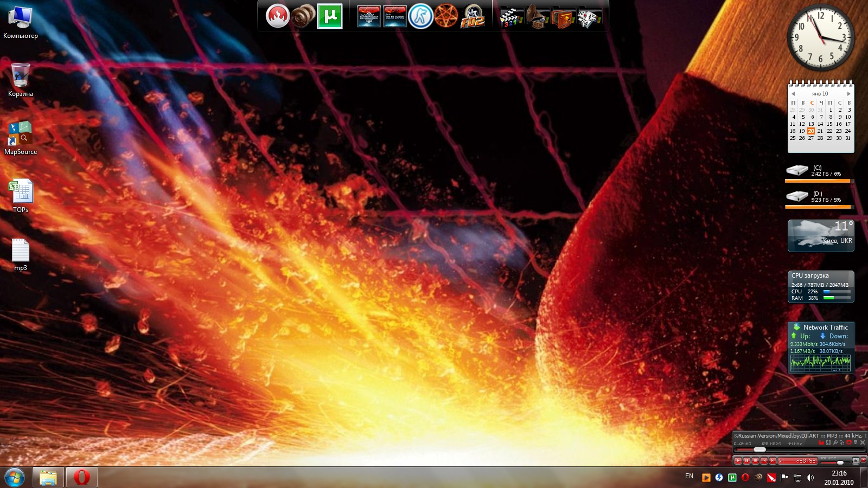Open Windows Start menu
This screenshot has height=488, width=868.
click(15, 478)
